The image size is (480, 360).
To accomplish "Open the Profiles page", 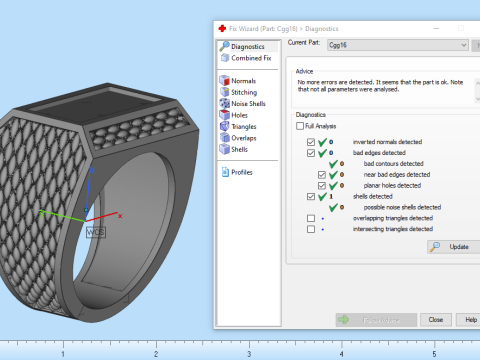I will pyautogui.click(x=242, y=172).
